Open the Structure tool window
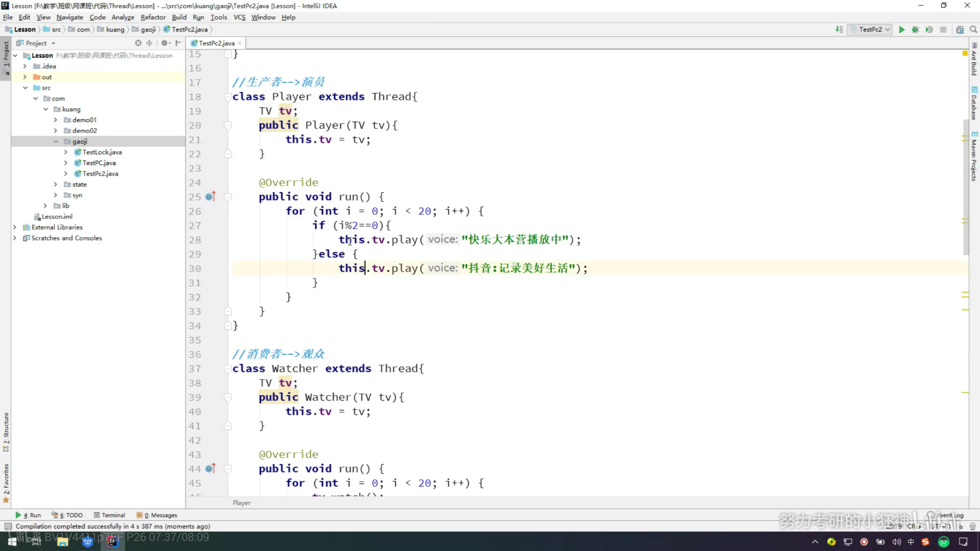Image resolution: width=980 pixels, height=551 pixels. [6, 432]
